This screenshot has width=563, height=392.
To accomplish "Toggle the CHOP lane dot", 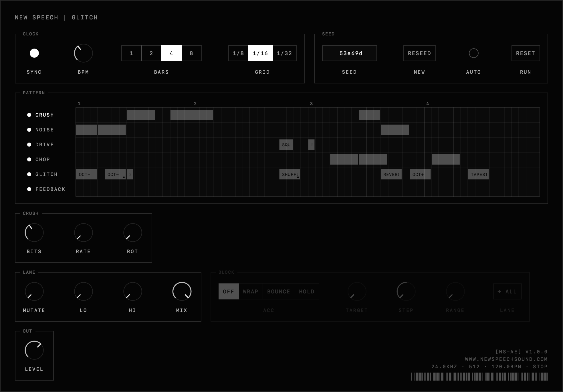I will pos(29,159).
